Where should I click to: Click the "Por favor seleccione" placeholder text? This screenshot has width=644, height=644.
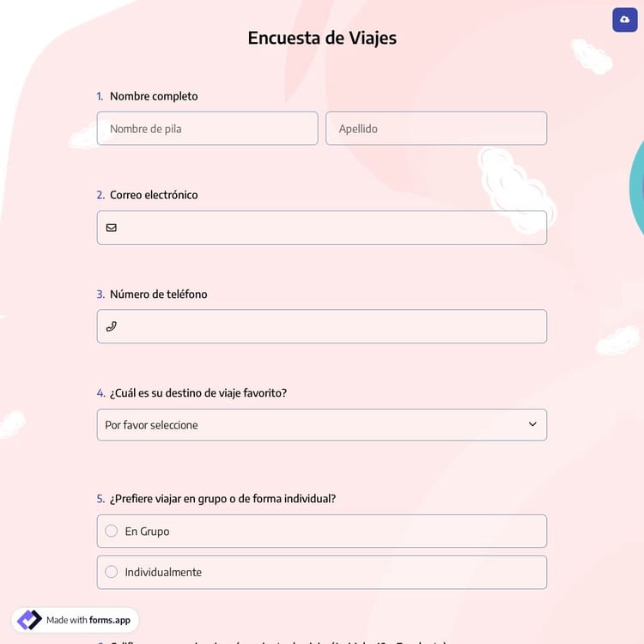[x=152, y=425]
